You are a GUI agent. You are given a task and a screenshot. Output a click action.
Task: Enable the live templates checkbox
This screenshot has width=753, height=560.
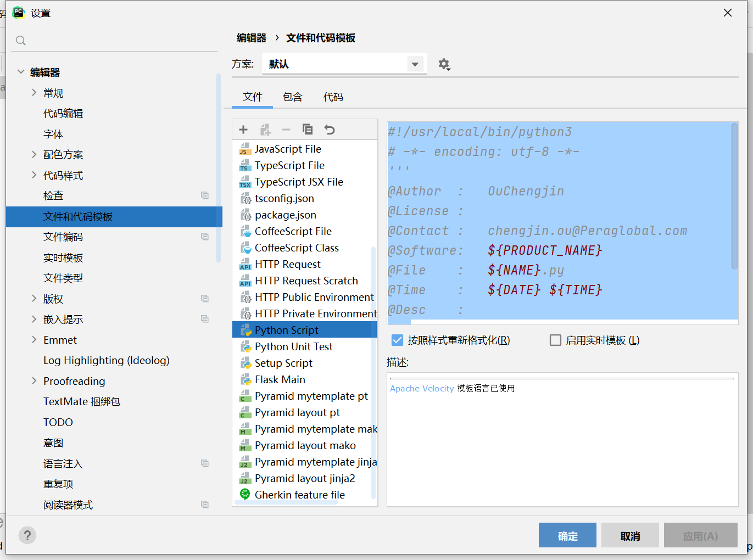click(555, 340)
